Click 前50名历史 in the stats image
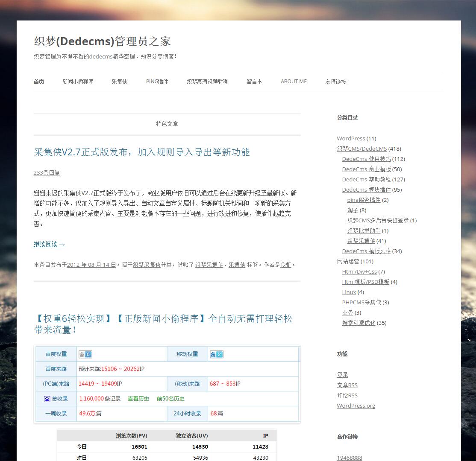The image size is (476, 461). click(x=170, y=399)
